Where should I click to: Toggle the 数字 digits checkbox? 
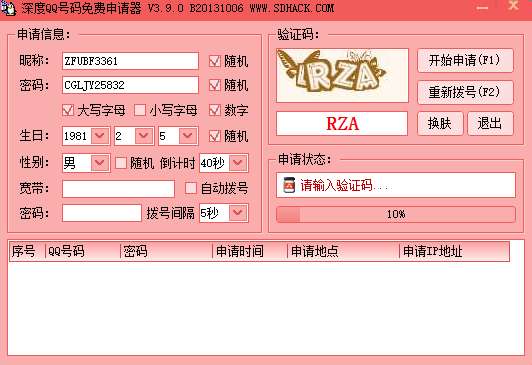point(214,110)
